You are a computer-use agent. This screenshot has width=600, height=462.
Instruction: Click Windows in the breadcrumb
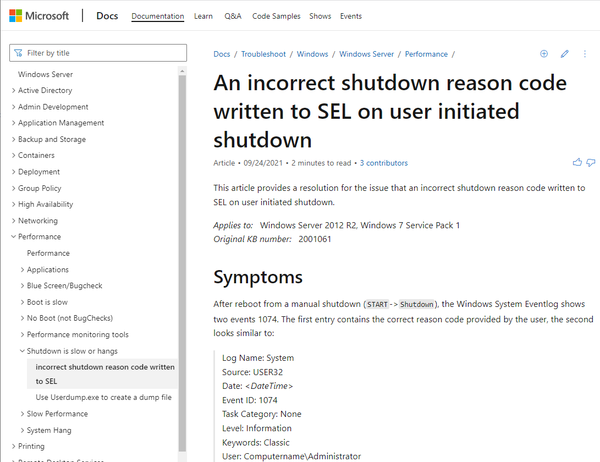click(x=312, y=54)
